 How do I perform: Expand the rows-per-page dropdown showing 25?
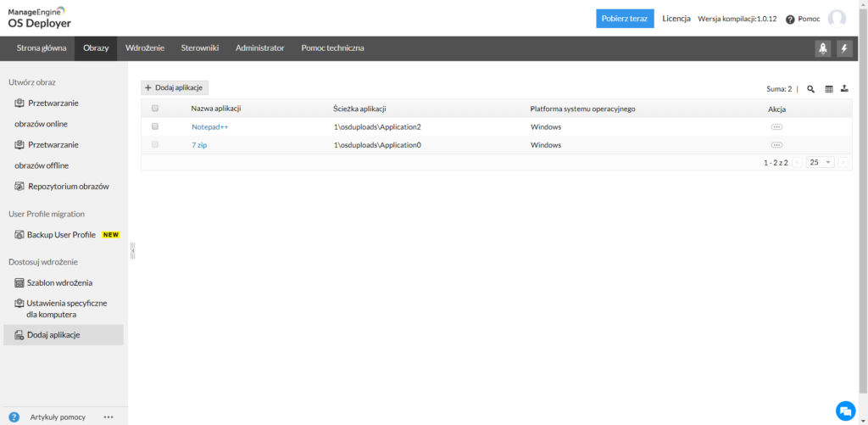click(821, 162)
